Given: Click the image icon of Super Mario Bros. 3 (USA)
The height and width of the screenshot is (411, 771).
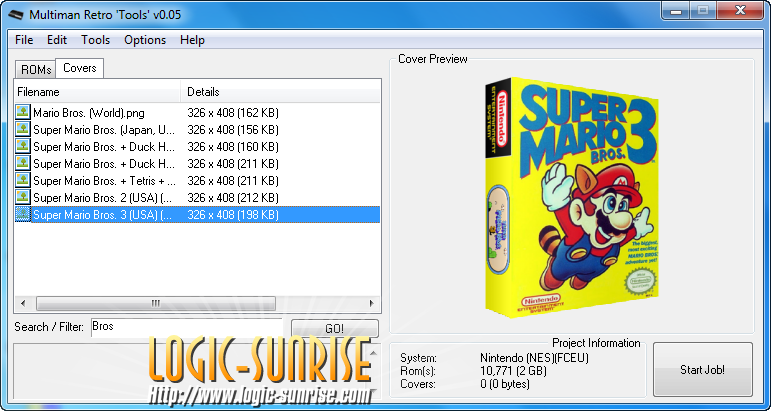Looking at the screenshot, I should [x=23, y=214].
